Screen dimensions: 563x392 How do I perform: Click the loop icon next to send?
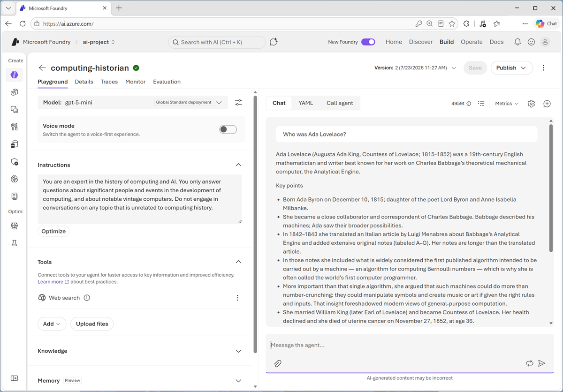pos(530,363)
